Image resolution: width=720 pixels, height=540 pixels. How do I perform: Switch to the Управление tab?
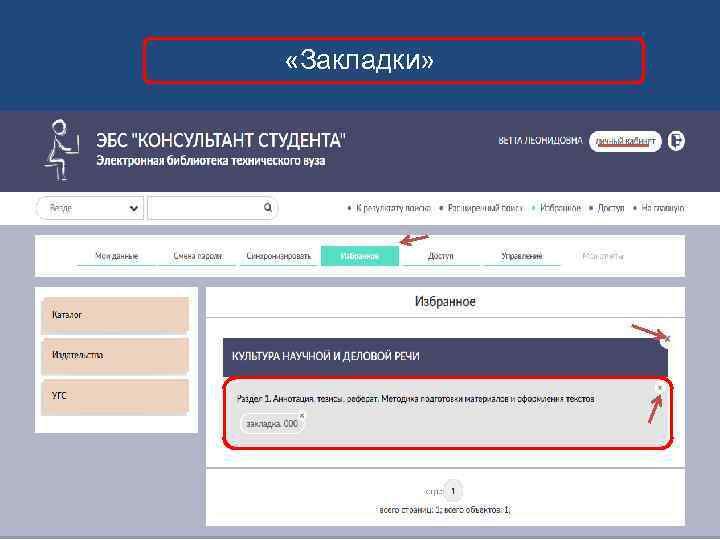coord(522,256)
